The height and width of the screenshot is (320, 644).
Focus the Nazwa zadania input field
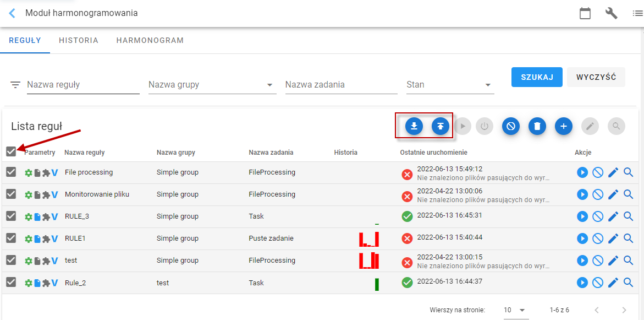[342, 85]
